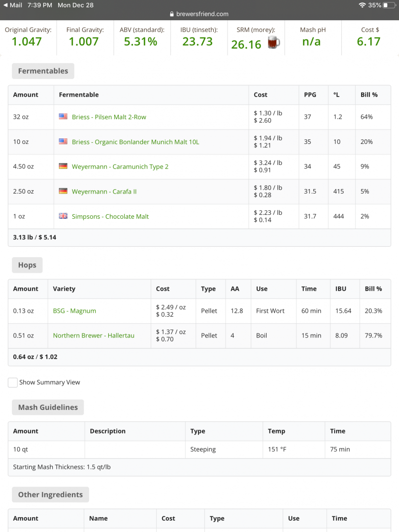The height and width of the screenshot is (532, 399).
Task: Tap the lock icon in address bar
Action: coord(172,14)
